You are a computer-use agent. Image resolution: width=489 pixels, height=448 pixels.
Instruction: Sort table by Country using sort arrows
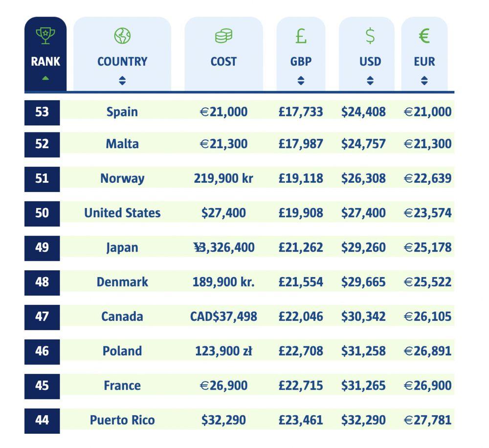pyautogui.click(x=122, y=81)
